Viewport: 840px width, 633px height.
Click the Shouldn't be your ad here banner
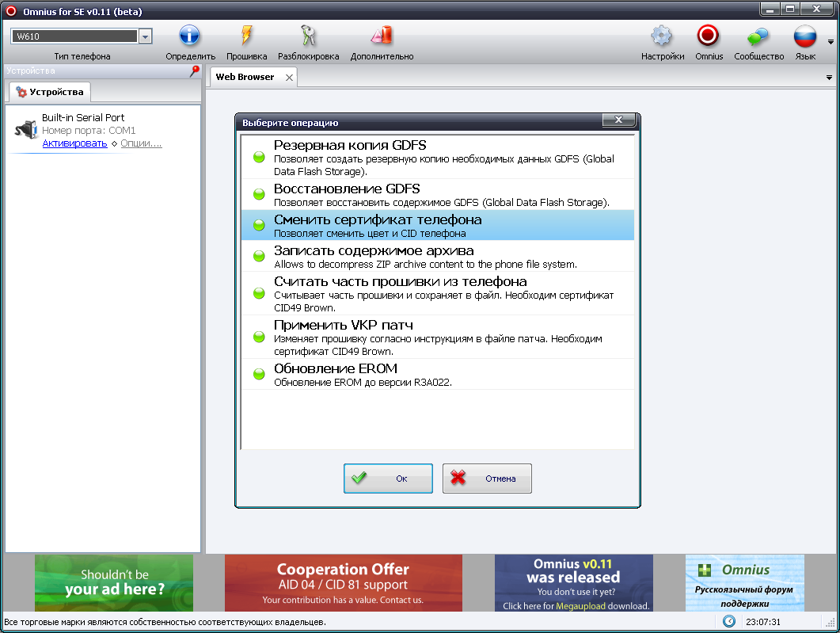(x=113, y=582)
